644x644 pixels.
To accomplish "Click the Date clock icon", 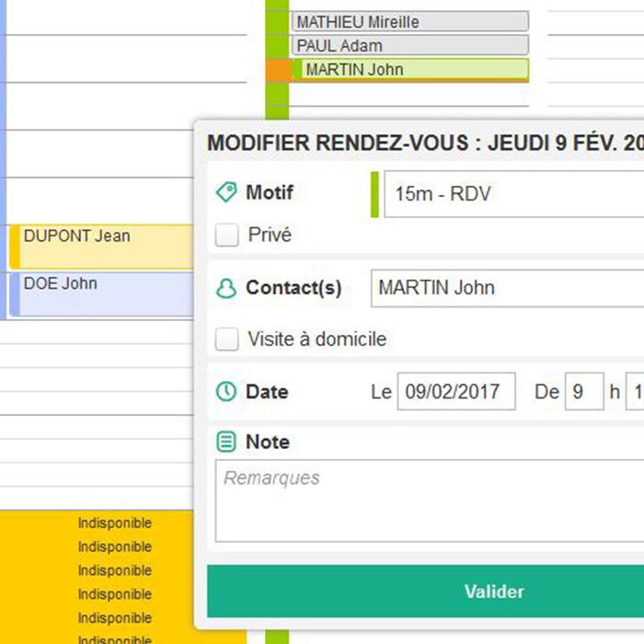I will coord(226,391).
